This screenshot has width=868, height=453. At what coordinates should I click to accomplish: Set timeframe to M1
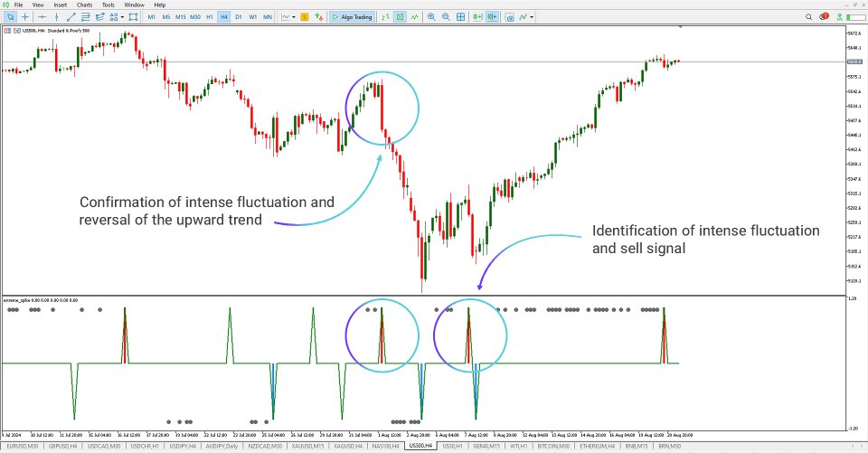click(152, 17)
